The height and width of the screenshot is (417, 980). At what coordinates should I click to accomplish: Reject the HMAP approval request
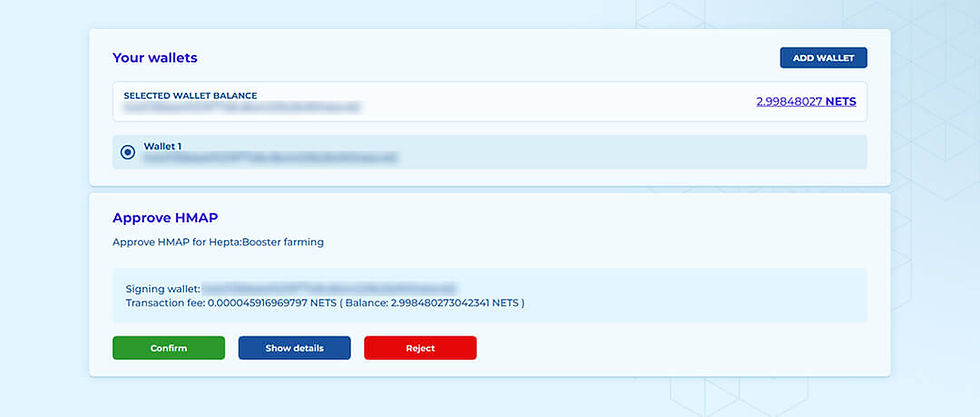420,348
